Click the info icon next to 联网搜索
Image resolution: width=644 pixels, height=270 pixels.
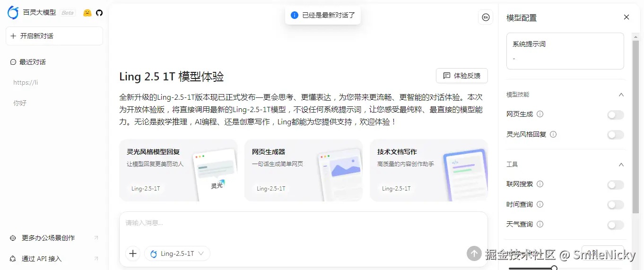pos(540,184)
